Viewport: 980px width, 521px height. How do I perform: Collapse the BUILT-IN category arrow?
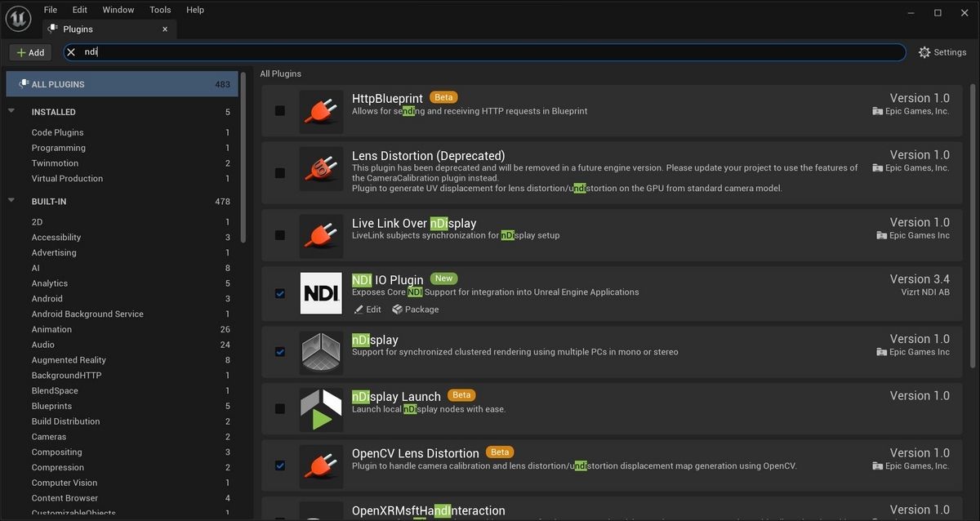coord(11,200)
